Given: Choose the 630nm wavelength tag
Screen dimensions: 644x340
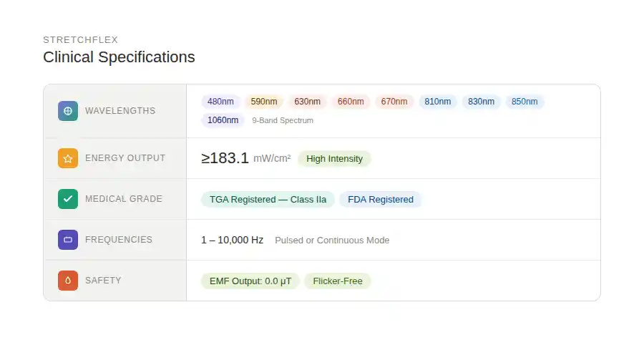Looking at the screenshot, I should (307, 102).
